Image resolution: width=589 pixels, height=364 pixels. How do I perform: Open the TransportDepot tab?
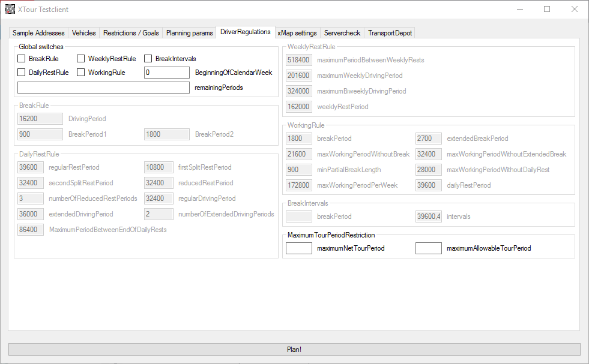(x=390, y=33)
